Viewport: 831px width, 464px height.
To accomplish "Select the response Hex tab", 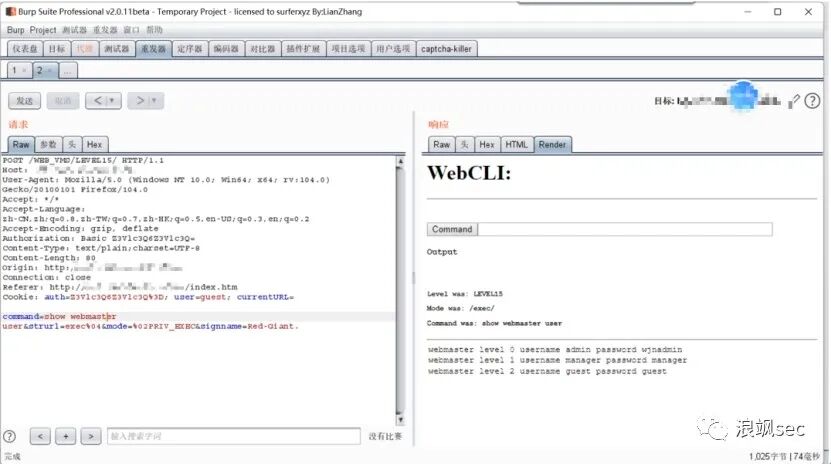I will (487, 145).
